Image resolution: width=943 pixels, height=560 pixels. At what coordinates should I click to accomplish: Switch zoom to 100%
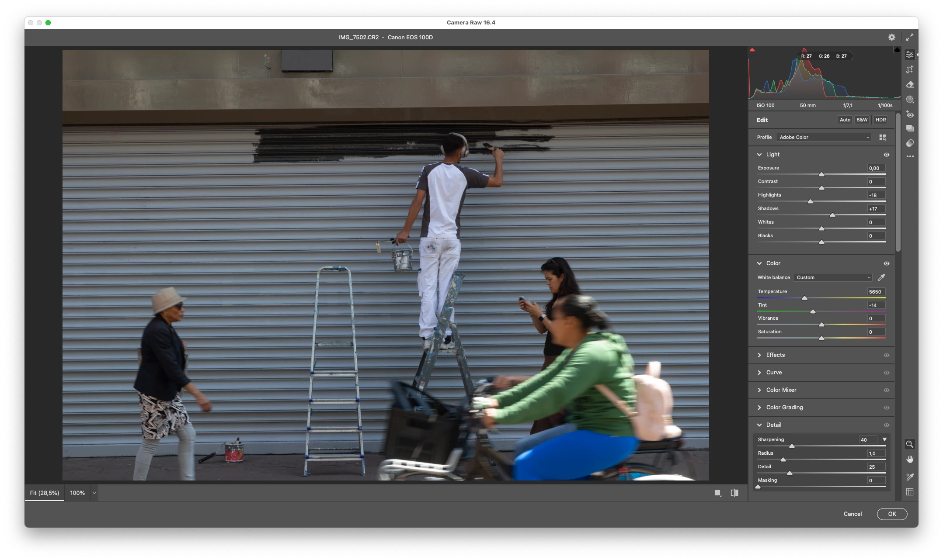click(77, 493)
